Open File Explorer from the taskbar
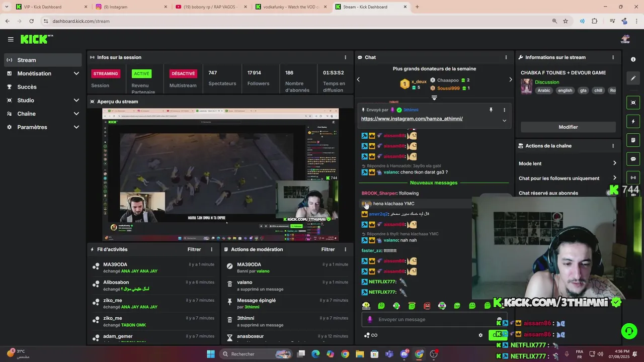This screenshot has width=644, height=362. click(360, 354)
